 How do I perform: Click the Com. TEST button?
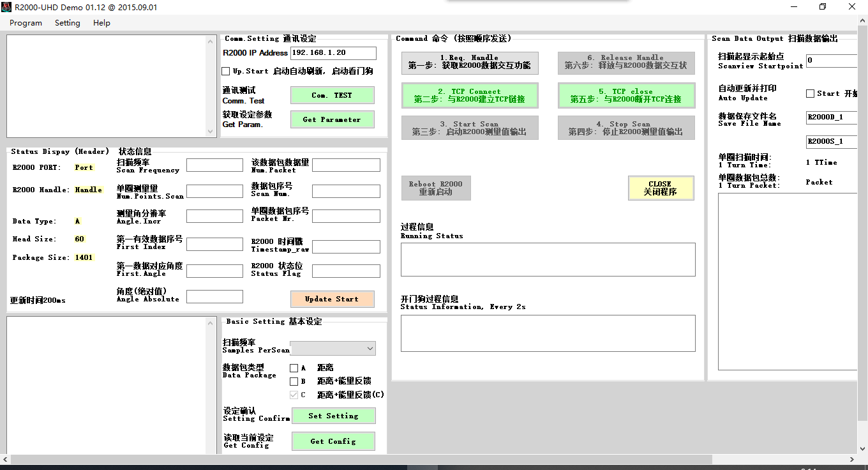click(x=332, y=95)
